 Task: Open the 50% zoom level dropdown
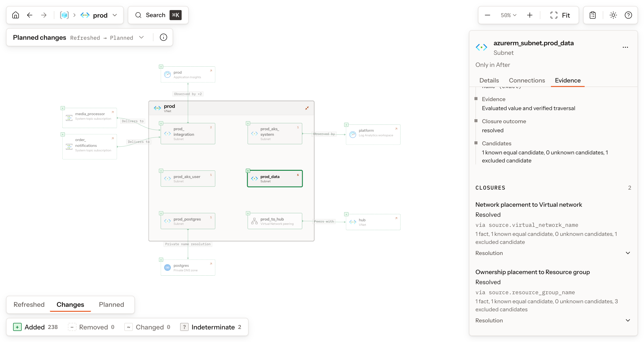click(x=509, y=15)
